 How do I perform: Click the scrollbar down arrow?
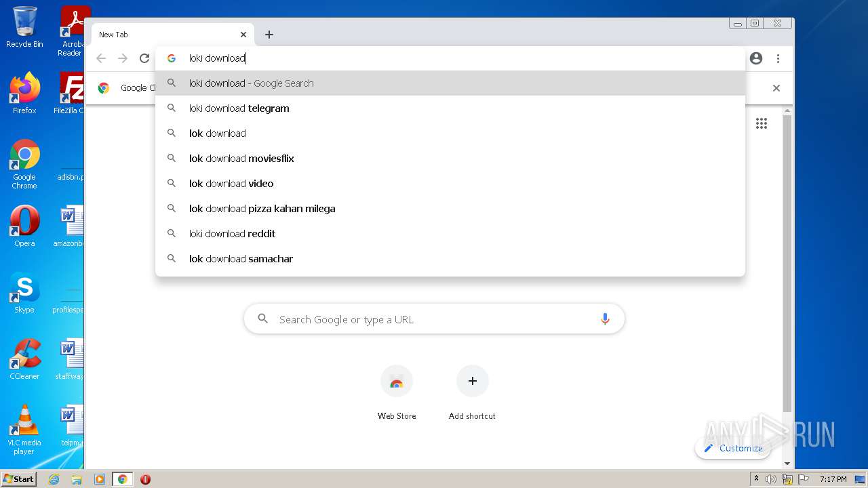coord(787,464)
